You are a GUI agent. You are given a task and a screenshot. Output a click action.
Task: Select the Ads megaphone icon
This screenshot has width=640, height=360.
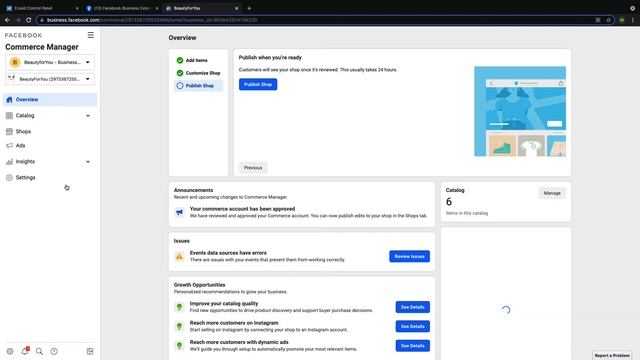point(9,146)
